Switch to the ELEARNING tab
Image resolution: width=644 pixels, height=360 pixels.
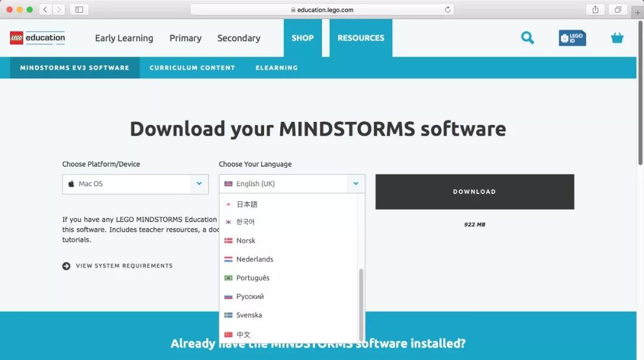click(277, 67)
